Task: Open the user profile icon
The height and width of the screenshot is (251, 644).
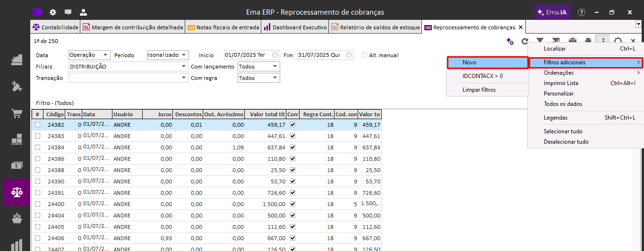Action: (84, 12)
